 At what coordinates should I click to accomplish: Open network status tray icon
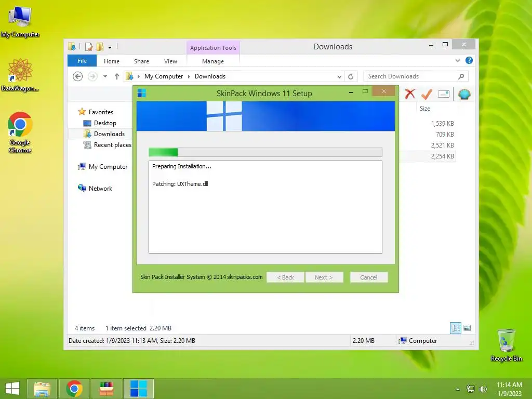pyautogui.click(x=471, y=389)
